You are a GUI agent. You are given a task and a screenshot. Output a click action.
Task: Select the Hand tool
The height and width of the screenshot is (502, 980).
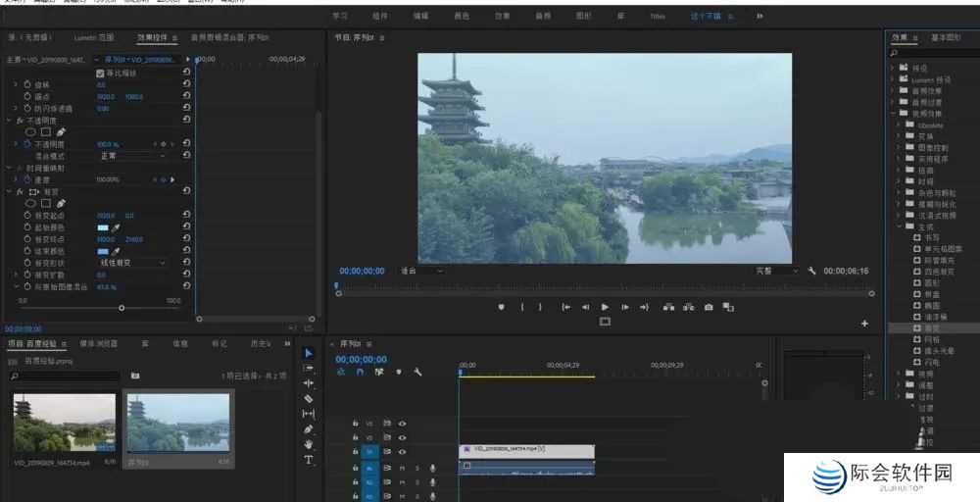click(309, 444)
